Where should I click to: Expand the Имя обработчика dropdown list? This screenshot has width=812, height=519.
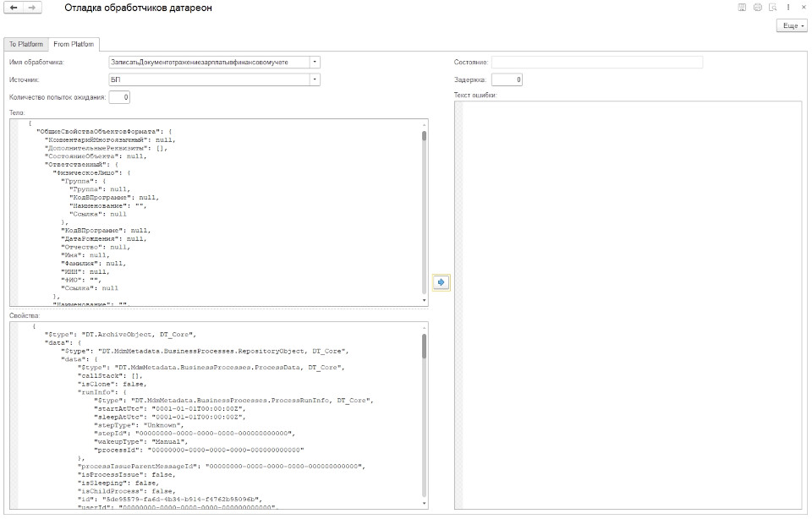(x=315, y=62)
